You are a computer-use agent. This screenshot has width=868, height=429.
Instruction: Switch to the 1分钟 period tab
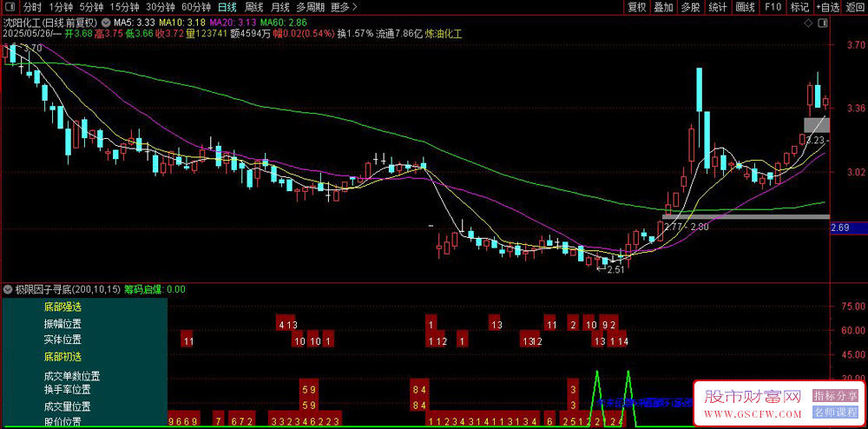tap(61, 7)
